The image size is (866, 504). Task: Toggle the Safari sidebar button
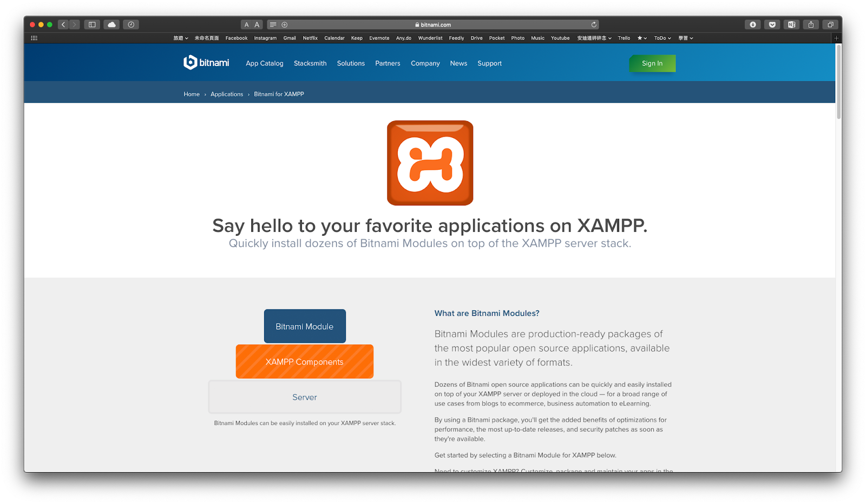tap(92, 24)
